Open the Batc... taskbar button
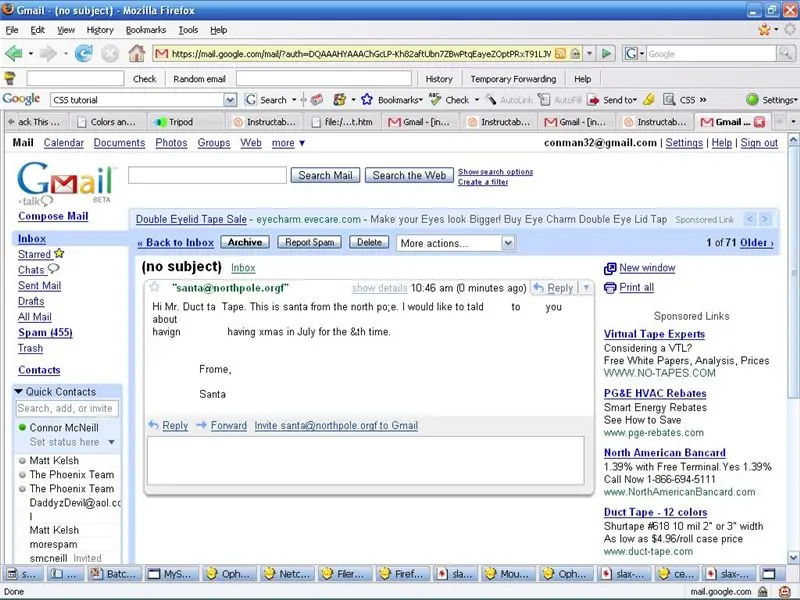The height and width of the screenshot is (600, 800). [x=113, y=574]
